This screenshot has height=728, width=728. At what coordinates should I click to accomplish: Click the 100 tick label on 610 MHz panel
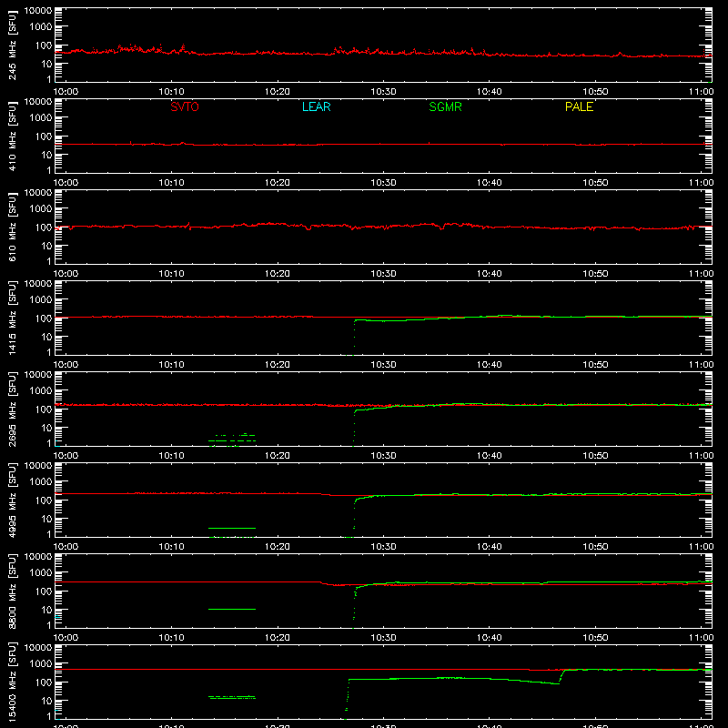click(x=44, y=227)
